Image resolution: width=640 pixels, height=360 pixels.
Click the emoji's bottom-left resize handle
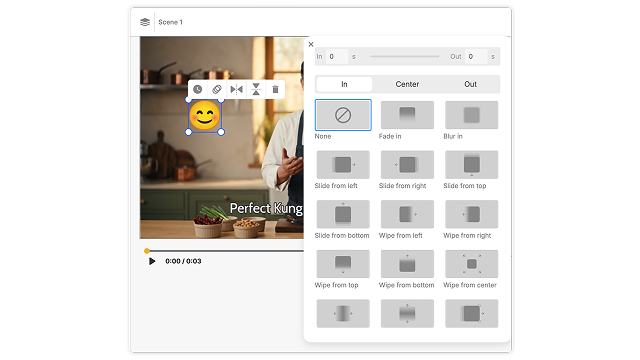pyautogui.click(x=189, y=132)
